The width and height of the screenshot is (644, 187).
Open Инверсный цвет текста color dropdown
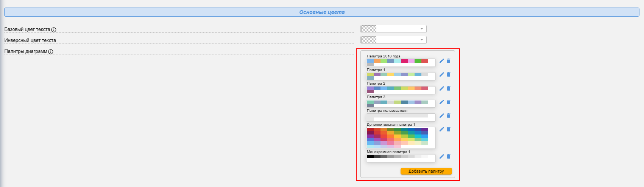click(x=421, y=40)
